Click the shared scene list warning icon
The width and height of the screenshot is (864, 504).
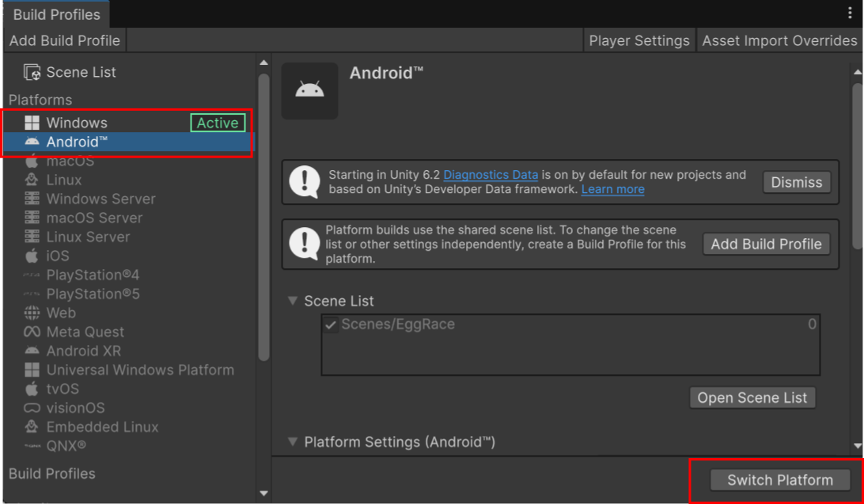point(305,244)
